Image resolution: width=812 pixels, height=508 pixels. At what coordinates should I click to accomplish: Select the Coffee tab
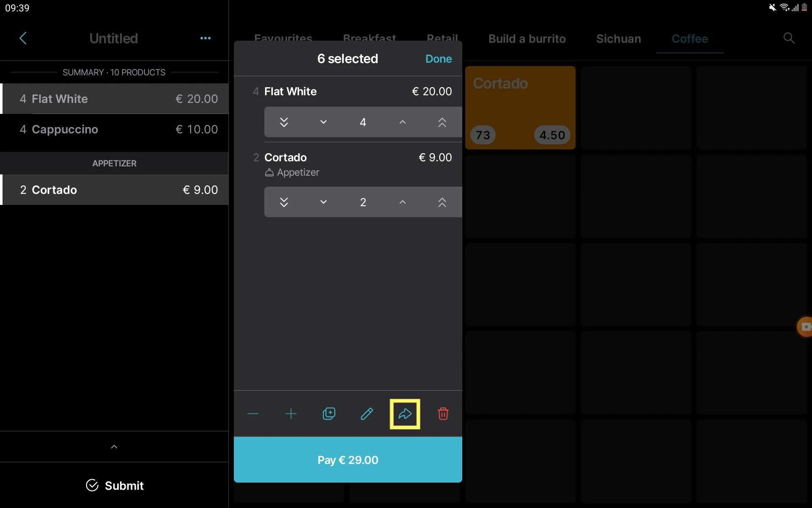click(690, 38)
